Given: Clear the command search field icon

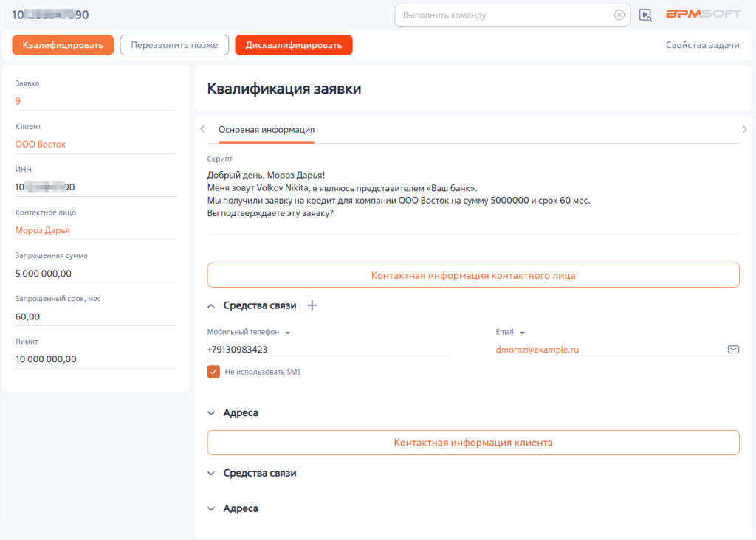Looking at the screenshot, I should (x=619, y=15).
